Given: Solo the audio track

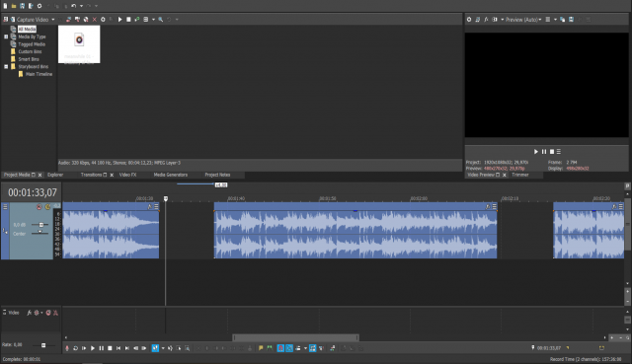Looking at the screenshot, I should (47, 207).
